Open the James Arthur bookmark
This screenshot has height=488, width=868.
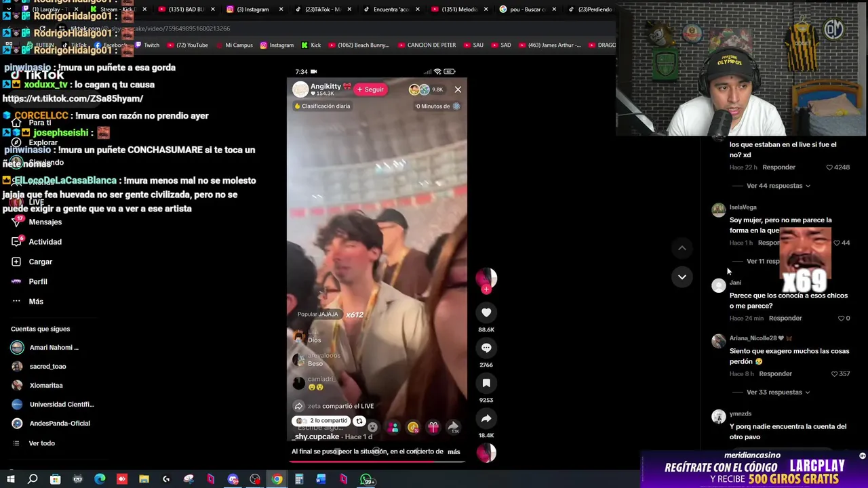pos(549,45)
